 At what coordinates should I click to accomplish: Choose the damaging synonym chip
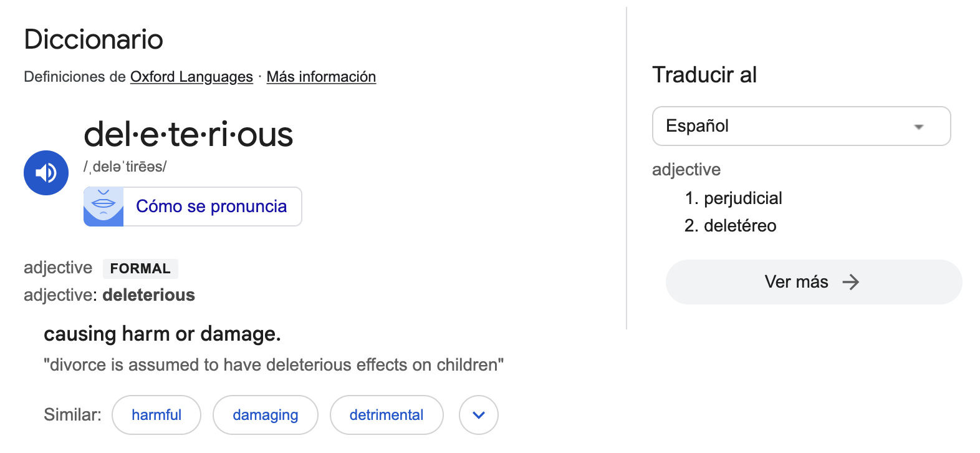(266, 415)
